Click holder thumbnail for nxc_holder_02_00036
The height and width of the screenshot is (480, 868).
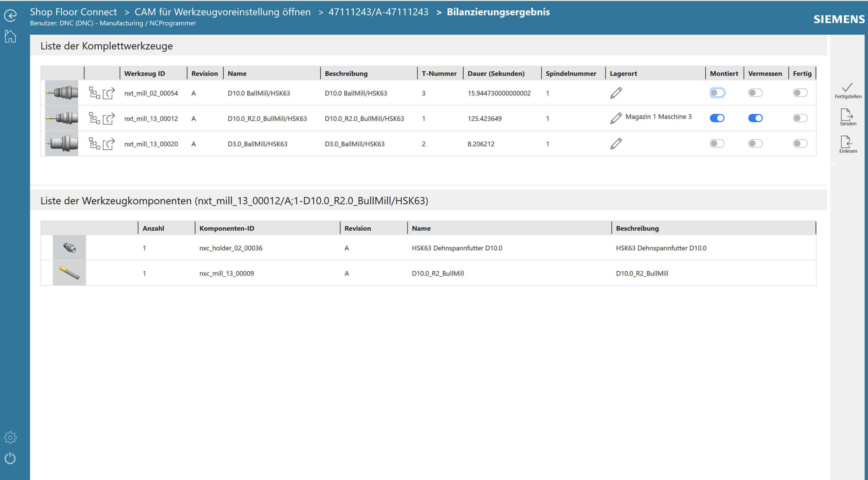tap(70, 248)
